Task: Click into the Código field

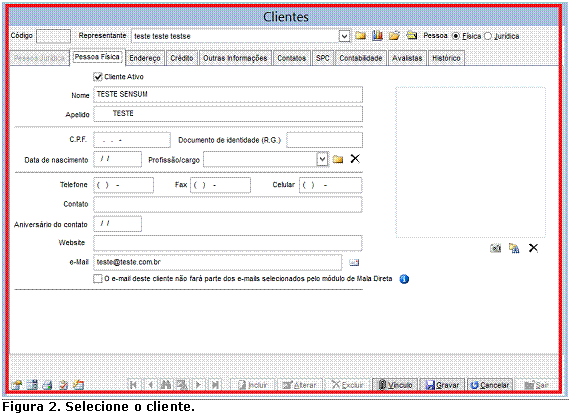Action: click(53, 36)
